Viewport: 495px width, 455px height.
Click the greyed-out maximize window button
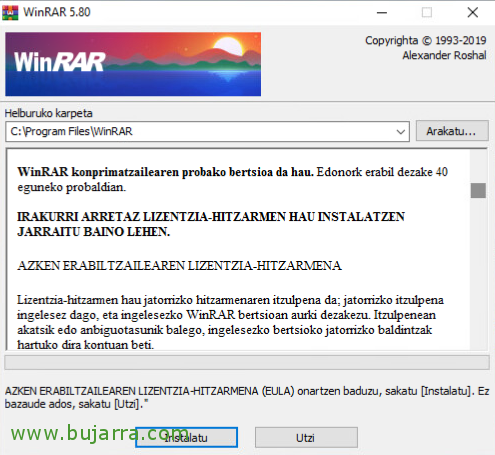(427, 13)
